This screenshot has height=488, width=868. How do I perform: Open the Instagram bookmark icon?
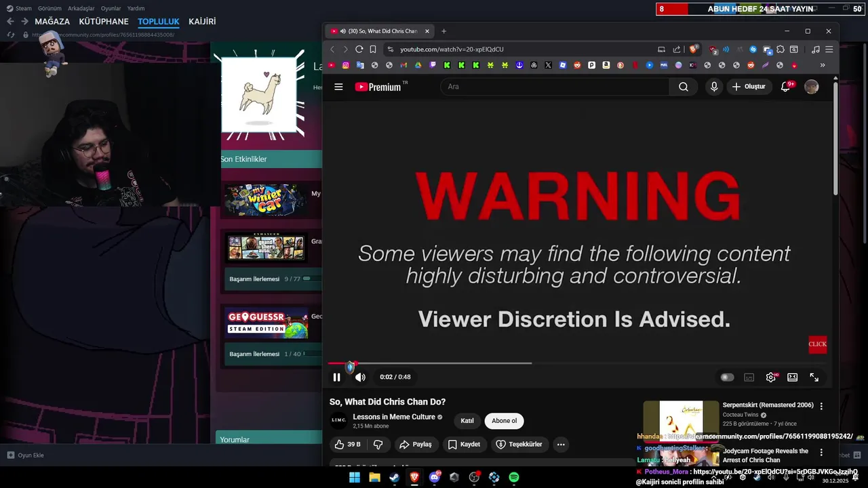pos(346,65)
